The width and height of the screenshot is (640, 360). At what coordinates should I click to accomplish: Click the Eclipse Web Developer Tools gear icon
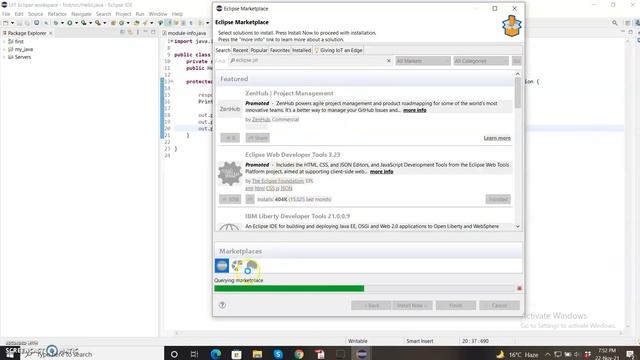pos(230,173)
